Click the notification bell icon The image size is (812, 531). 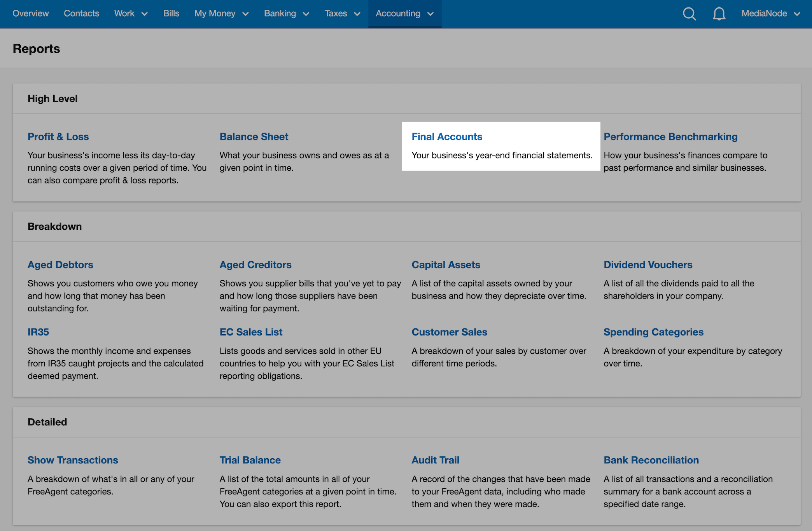point(719,14)
